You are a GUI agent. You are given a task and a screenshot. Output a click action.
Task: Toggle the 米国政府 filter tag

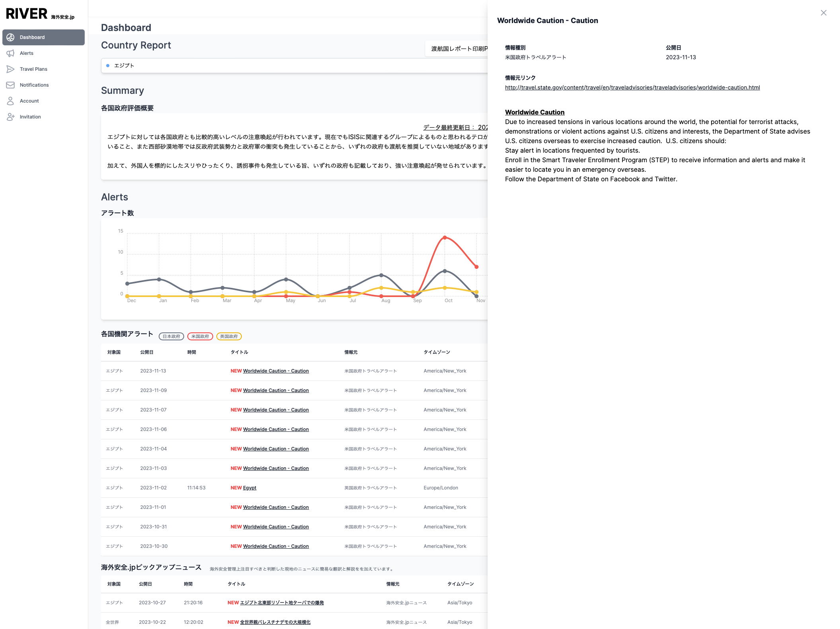pyautogui.click(x=200, y=336)
